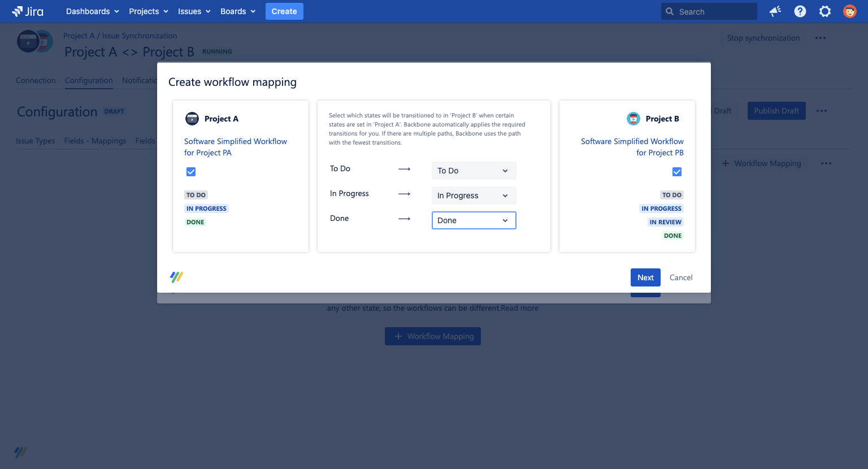Viewport: 868px width, 469px height.
Task: Click the Project A avatar icon
Action: click(192, 119)
